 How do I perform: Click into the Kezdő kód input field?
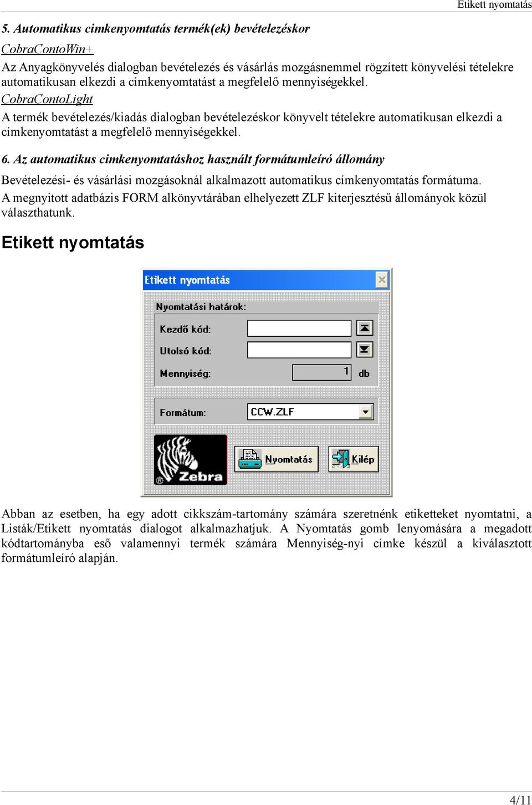pos(299,328)
